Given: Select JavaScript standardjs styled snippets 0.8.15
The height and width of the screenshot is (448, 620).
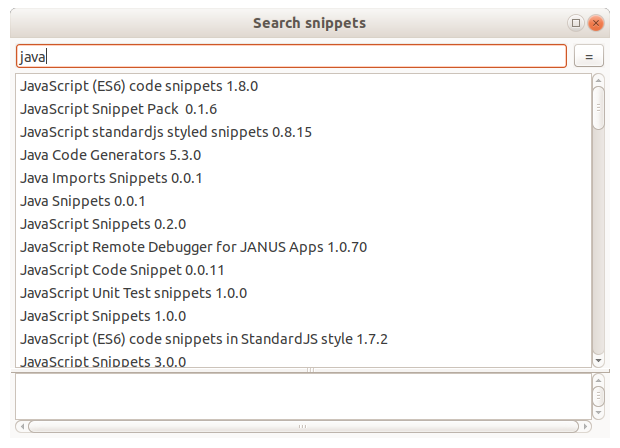Looking at the screenshot, I should (166, 132).
